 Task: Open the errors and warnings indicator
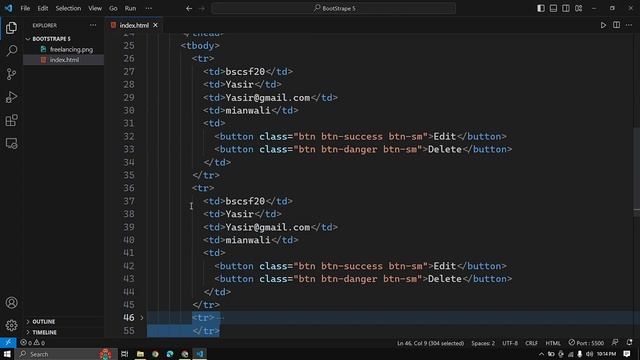pos(33,343)
